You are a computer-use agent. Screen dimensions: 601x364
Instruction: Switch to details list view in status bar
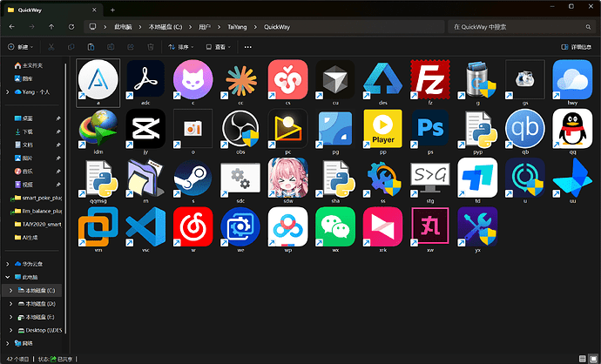(x=582, y=359)
